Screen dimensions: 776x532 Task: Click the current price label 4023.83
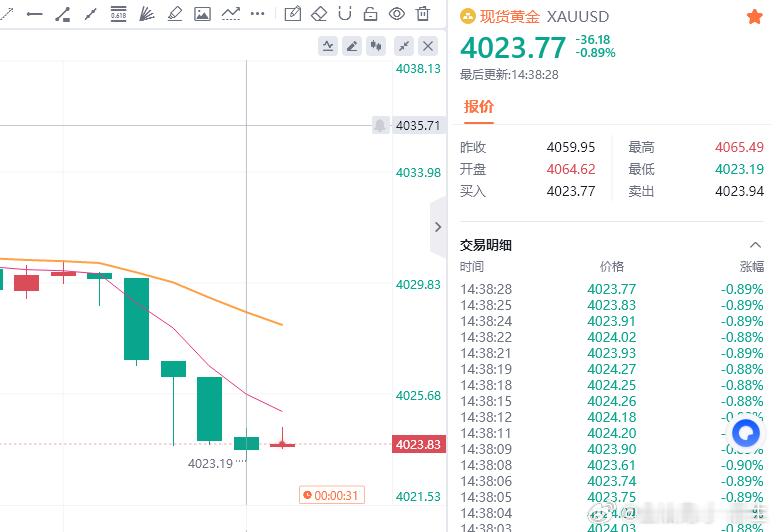(419, 444)
